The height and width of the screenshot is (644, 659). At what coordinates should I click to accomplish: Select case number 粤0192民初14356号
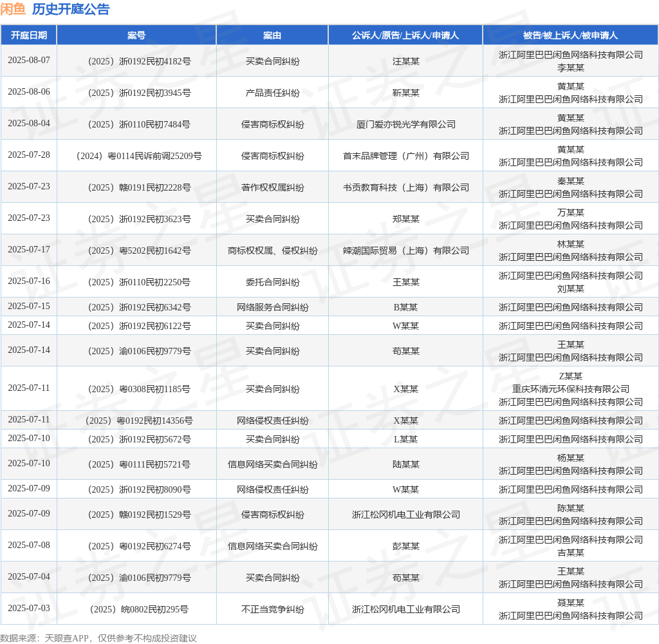pos(139,421)
